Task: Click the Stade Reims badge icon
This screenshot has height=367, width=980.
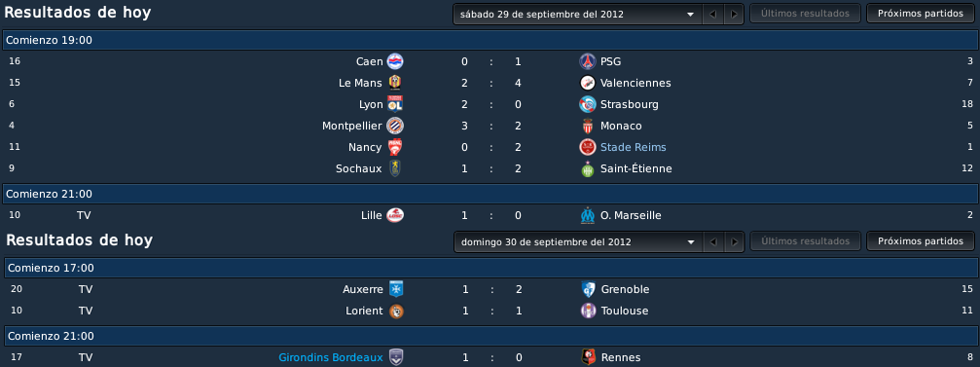Action: tap(588, 147)
